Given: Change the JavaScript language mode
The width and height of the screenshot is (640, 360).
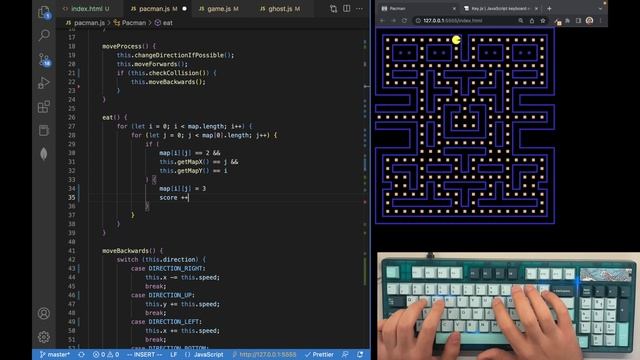Looking at the screenshot, I should pyautogui.click(x=204, y=355).
